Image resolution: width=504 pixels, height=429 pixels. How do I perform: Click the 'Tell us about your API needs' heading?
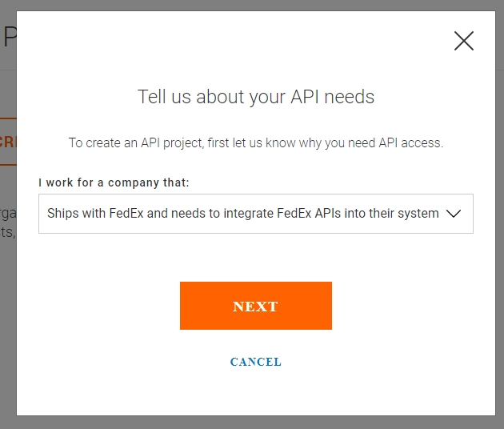click(x=256, y=97)
